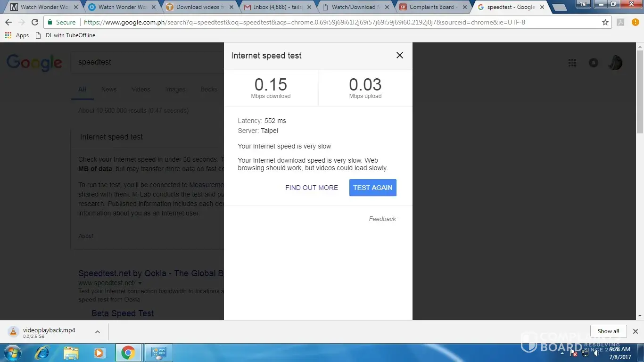
Task: Open the Apps shortcut in bookmarks bar
Action: pyautogui.click(x=17, y=35)
